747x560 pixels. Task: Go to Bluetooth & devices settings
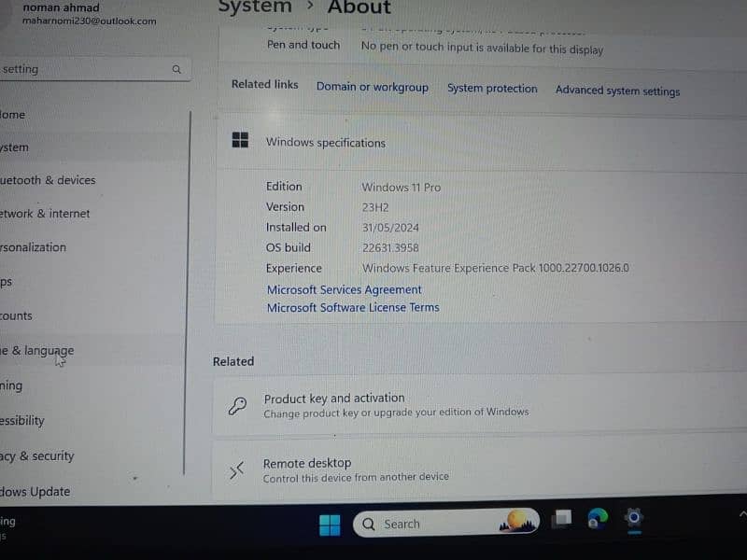[48, 180]
